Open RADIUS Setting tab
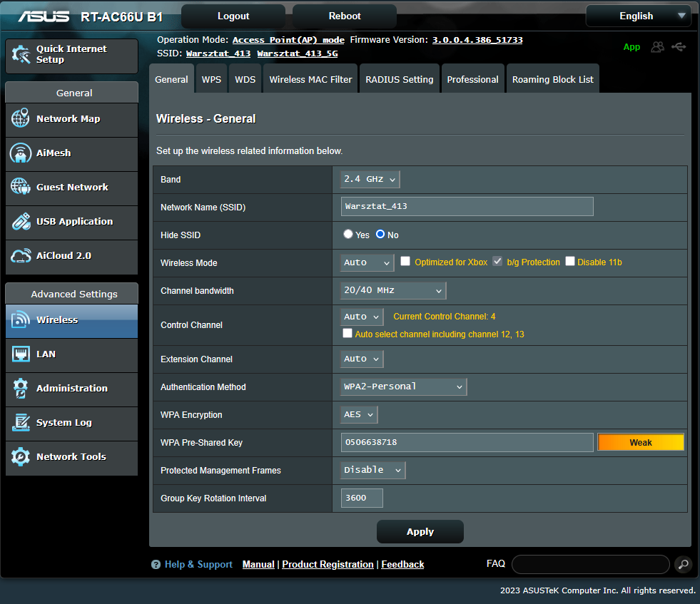This screenshot has height=604, width=700. click(400, 79)
